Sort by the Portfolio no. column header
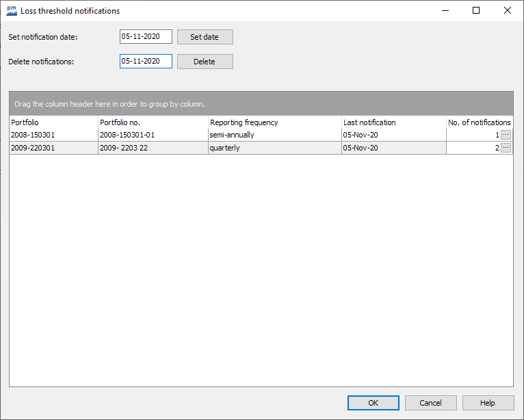524x420 pixels. tap(153, 122)
